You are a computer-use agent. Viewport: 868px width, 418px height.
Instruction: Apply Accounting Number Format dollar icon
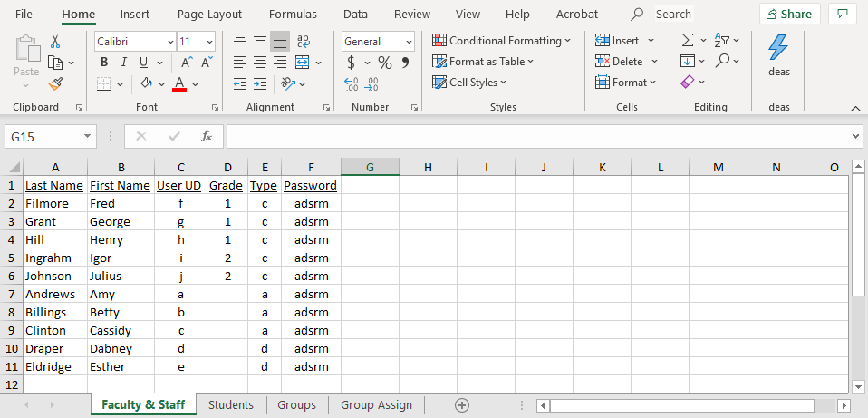(x=352, y=63)
